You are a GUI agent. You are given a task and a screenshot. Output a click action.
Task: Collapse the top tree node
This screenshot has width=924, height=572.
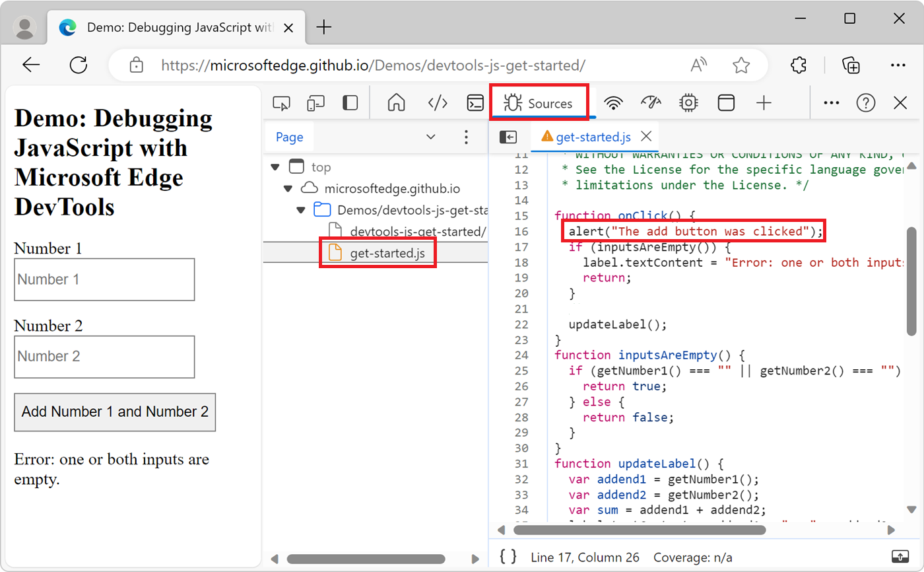coord(275,166)
